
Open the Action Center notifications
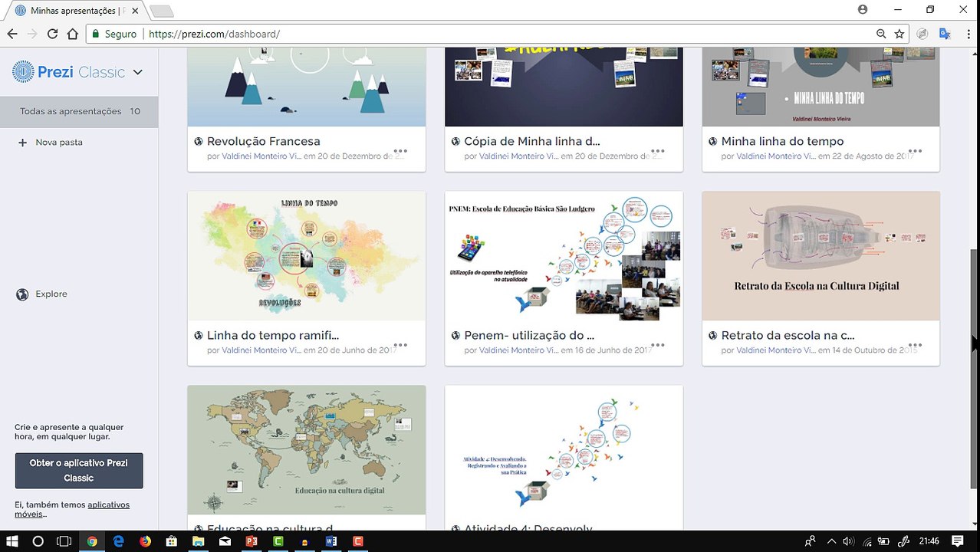(957, 541)
